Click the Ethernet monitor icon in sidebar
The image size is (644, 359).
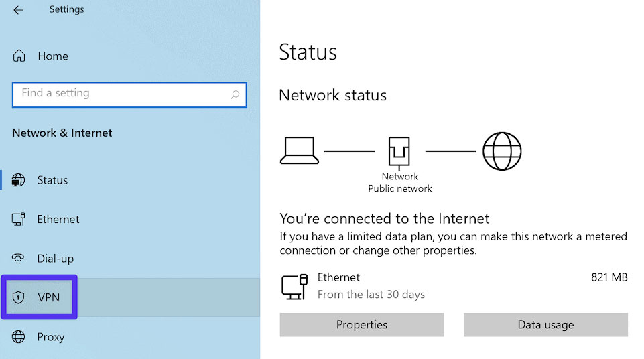(18, 219)
